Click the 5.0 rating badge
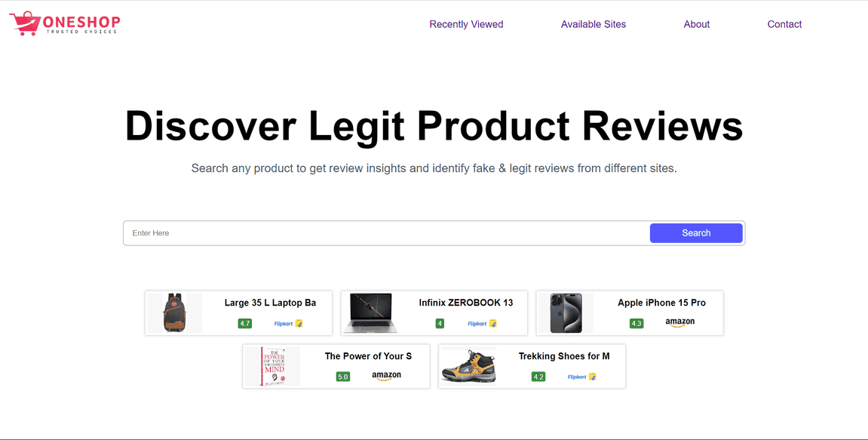This screenshot has width=868, height=440. pos(343,377)
